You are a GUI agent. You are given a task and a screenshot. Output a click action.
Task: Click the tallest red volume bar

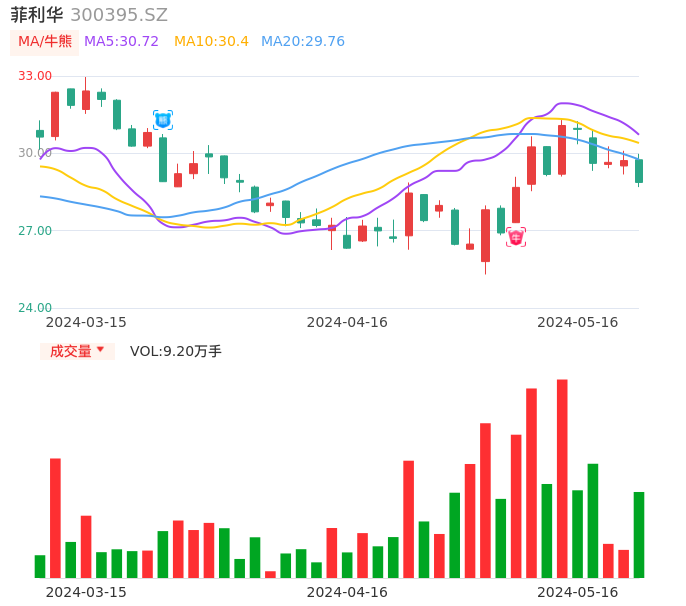(x=562, y=478)
